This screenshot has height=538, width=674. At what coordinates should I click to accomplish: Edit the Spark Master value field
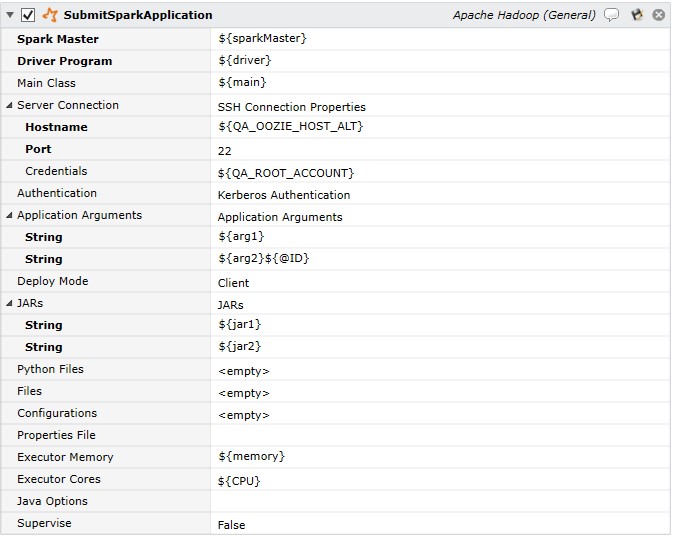click(x=440, y=39)
